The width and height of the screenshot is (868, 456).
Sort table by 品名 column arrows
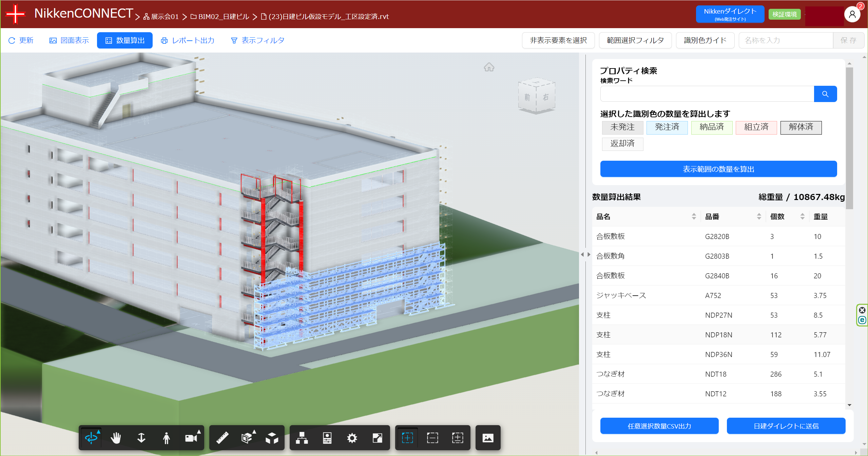694,216
